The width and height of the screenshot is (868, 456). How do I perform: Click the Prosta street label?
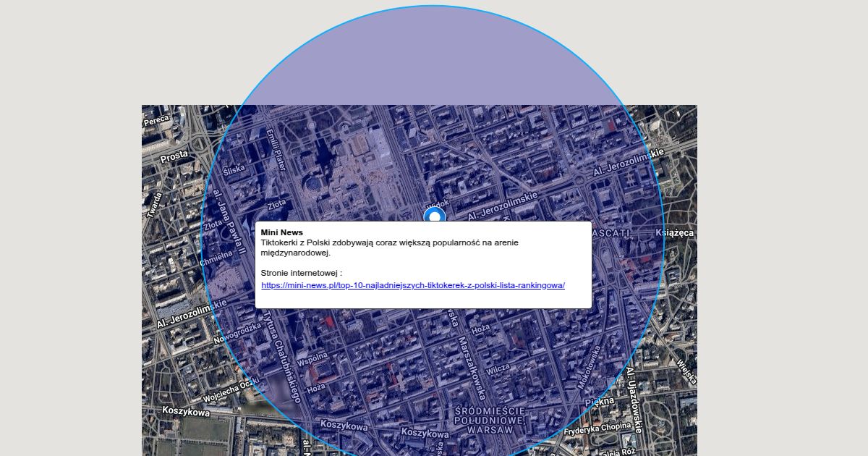(x=174, y=155)
